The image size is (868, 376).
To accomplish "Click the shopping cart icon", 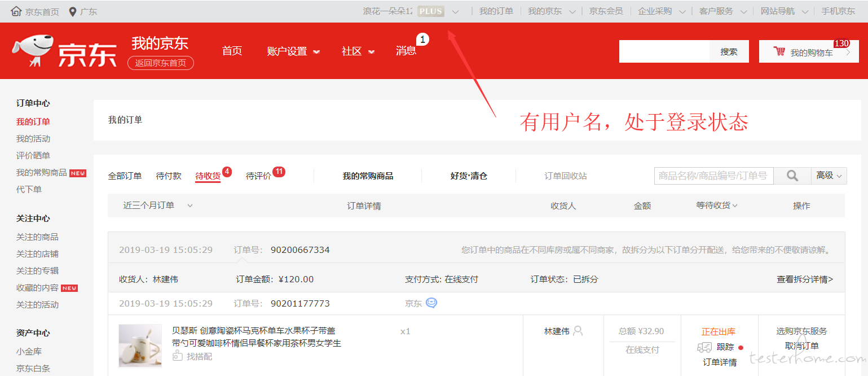I will pyautogui.click(x=779, y=51).
